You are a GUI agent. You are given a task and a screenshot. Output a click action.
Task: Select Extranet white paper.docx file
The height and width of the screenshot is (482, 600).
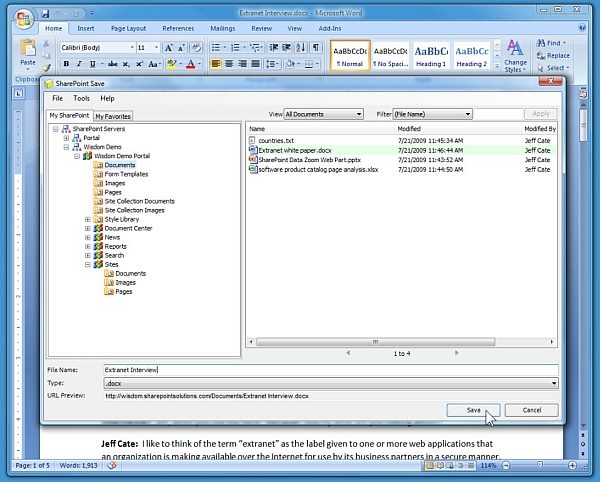click(x=295, y=150)
